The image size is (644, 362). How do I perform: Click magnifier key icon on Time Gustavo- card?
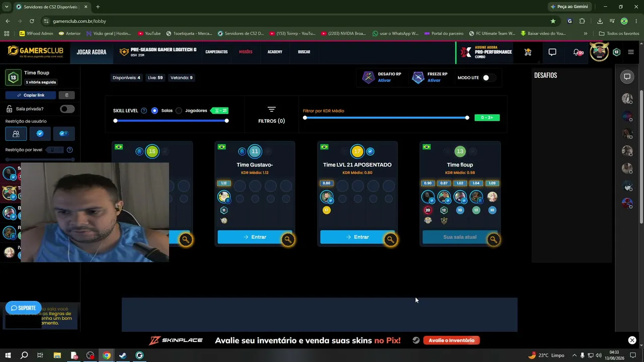[288, 240]
